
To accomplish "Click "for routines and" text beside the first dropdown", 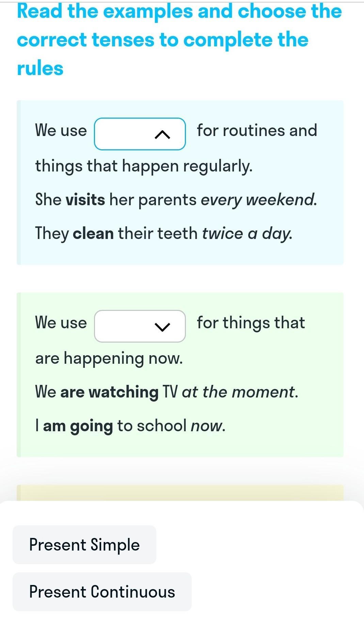I will [257, 131].
